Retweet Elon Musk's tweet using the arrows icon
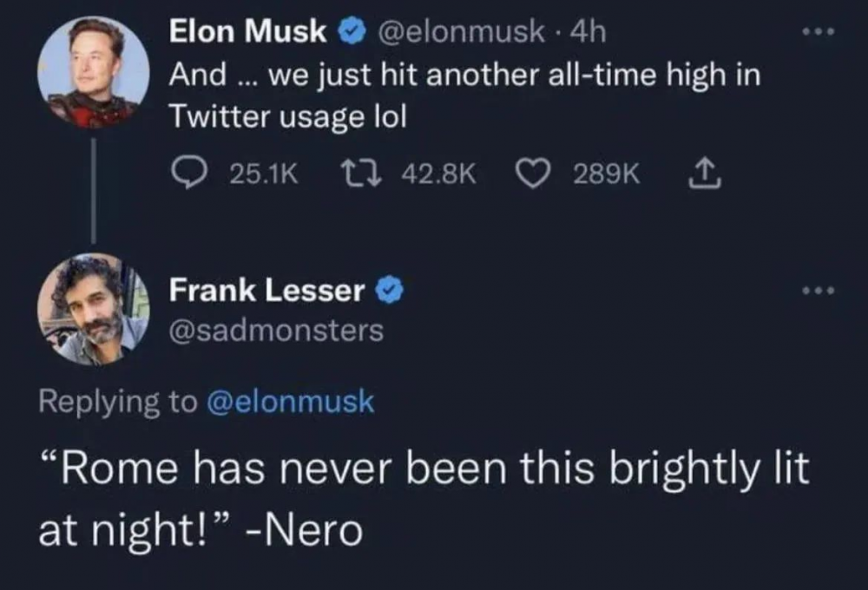Image resolution: width=868 pixels, height=590 pixels. point(359,175)
